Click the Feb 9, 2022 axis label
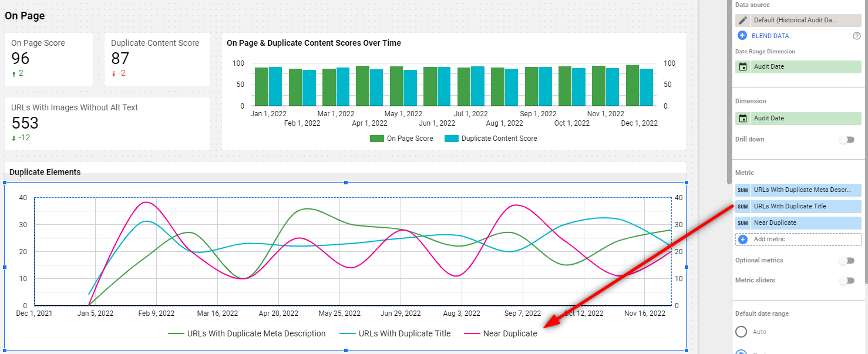 click(x=155, y=313)
